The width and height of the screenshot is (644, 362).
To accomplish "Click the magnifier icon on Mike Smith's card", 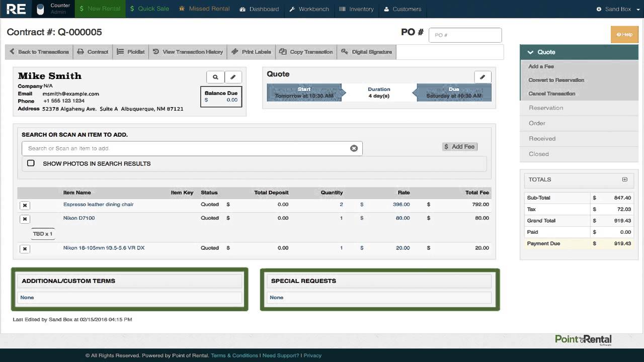I will click(x=215, y=77).
